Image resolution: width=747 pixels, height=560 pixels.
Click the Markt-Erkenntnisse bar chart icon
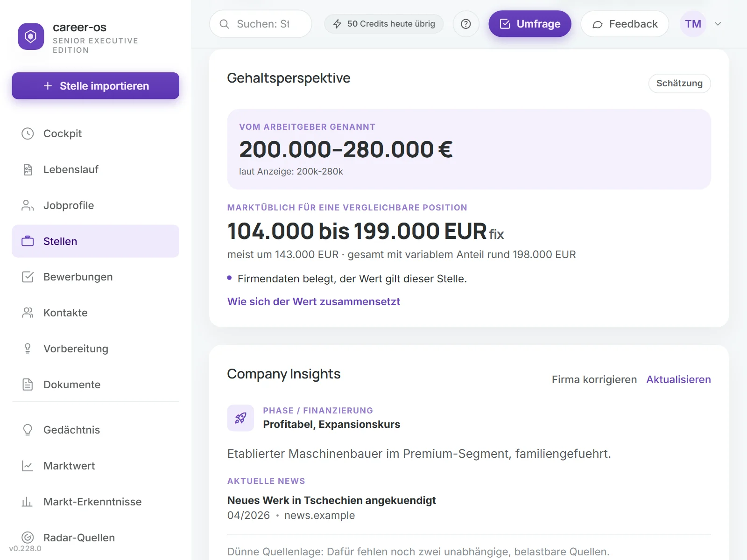[x=28, y=502]
